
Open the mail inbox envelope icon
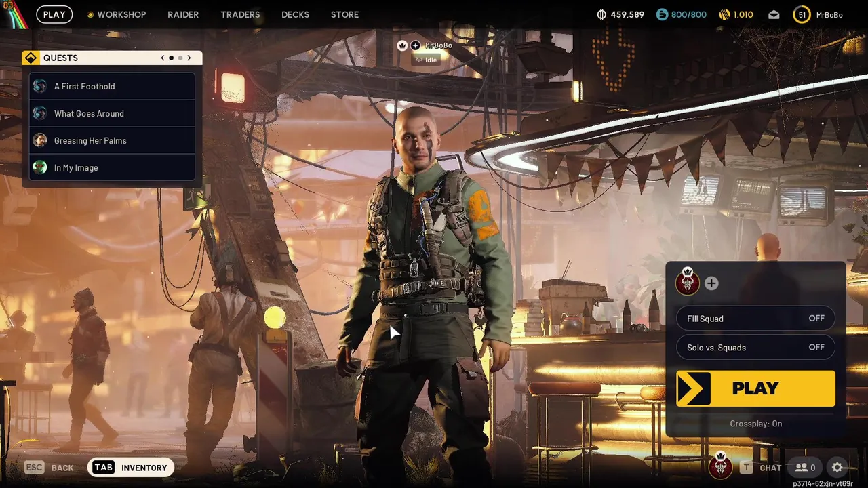pyautogui.click(x=774, y=15)
